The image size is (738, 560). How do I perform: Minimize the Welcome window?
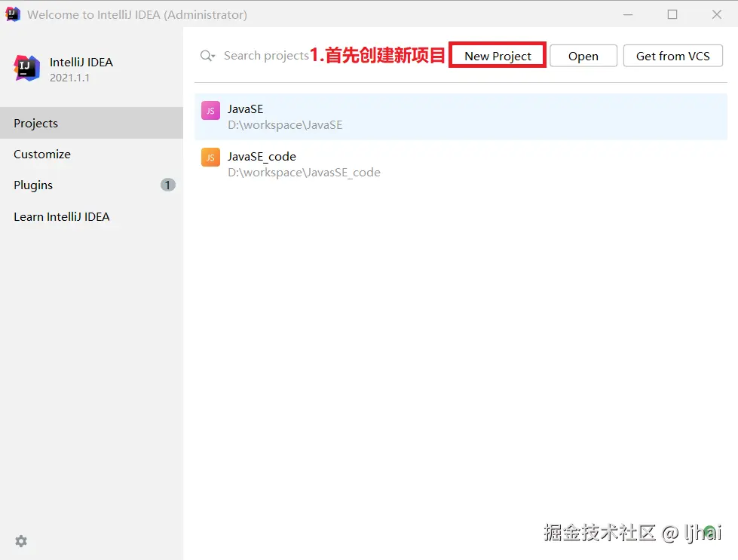pyautogui.click(x=628, y=14)
